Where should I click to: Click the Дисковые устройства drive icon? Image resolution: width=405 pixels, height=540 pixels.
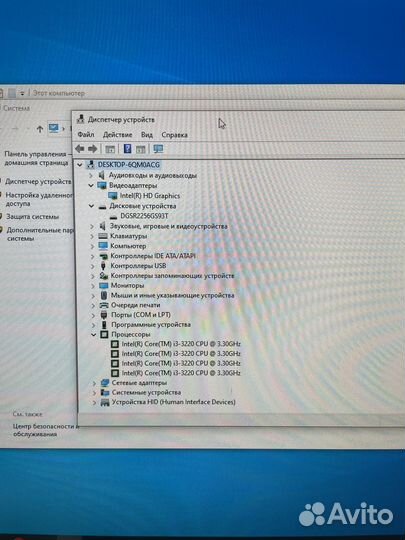pyautogui.click(x=102, y=207)
